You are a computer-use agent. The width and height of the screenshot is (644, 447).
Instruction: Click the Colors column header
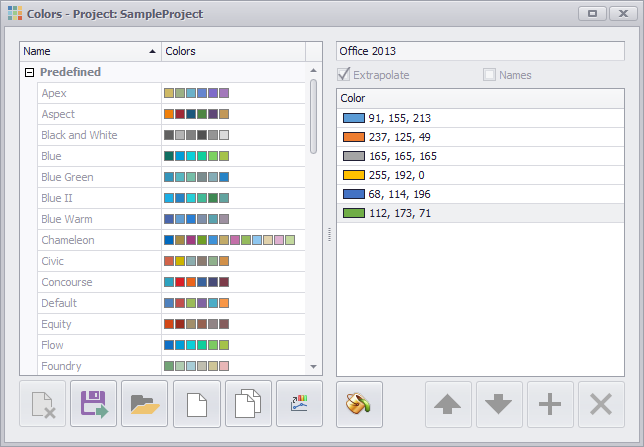click(233, 51)
